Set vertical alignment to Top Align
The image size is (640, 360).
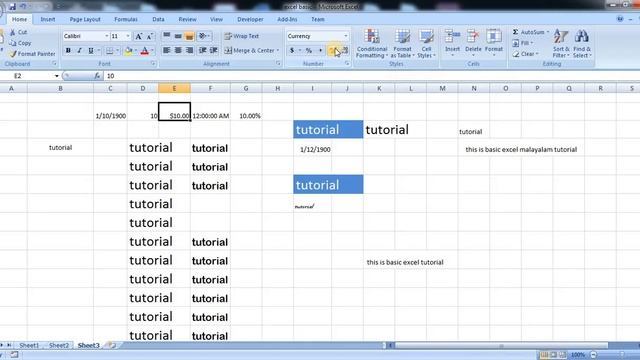point(167,36)
